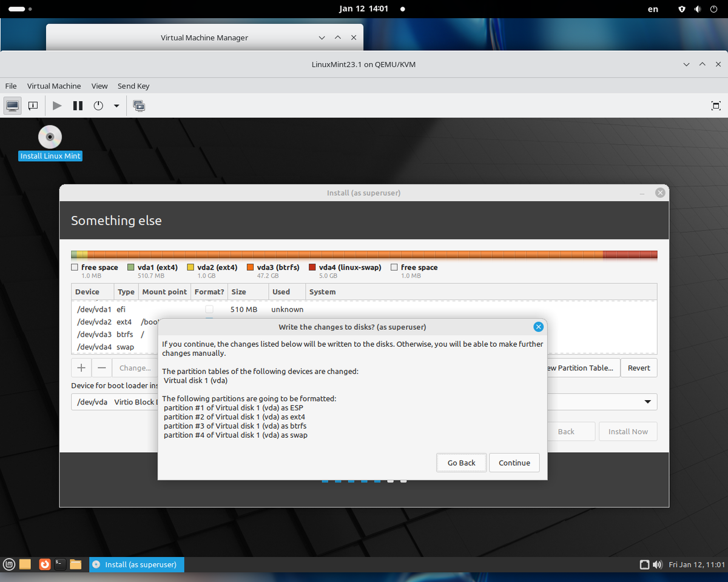The width and height of the screenshot is (728, 582).
Task: Click the host security shield icon
Action: pos(682,9)
